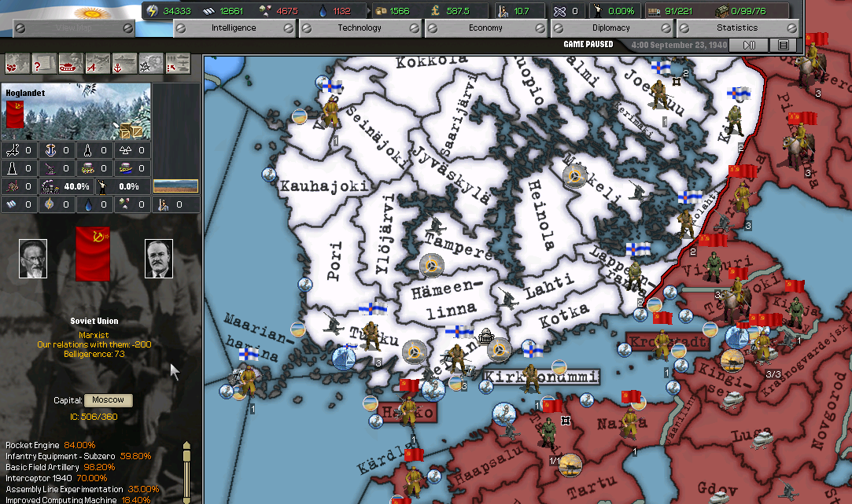Click the Moscow capital button
Screen dimensions: 852x504
pos(108,400)
